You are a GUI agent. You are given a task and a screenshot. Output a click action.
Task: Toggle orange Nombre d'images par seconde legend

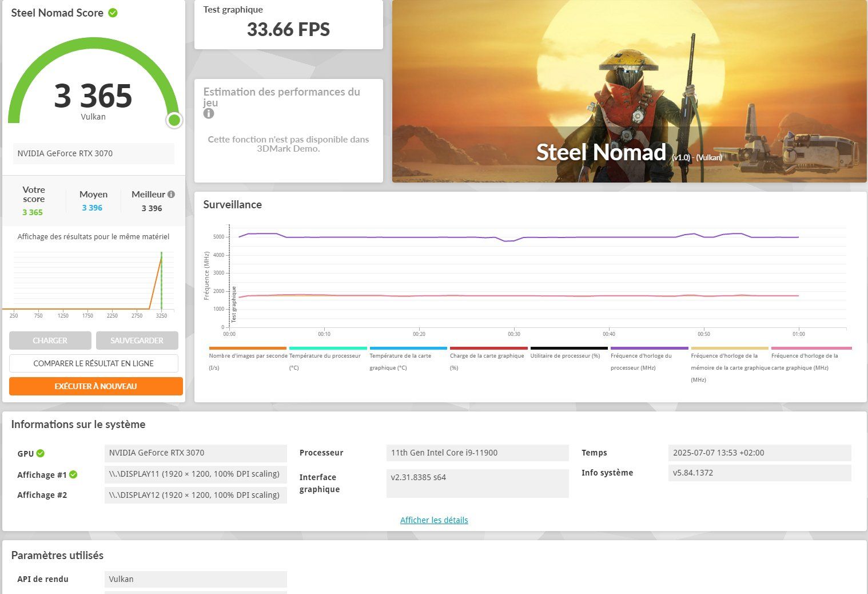coord(248,348)
